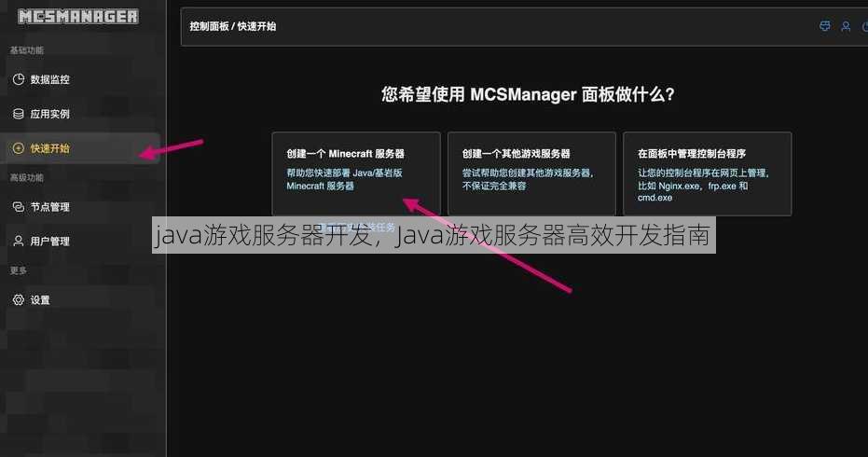Click the 您希望使用 MCSManager 面板做什么? heading
Image resolution: width=868 pixels, height=457 pixels.
pyautogui.click(x=528, y=94)
